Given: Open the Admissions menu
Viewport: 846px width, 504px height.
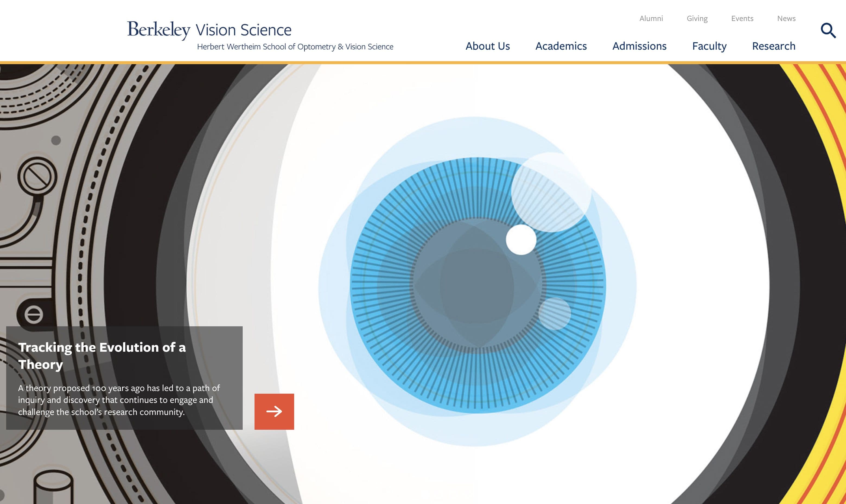Looking at the screenshot, I should click(x=639, y=46).
